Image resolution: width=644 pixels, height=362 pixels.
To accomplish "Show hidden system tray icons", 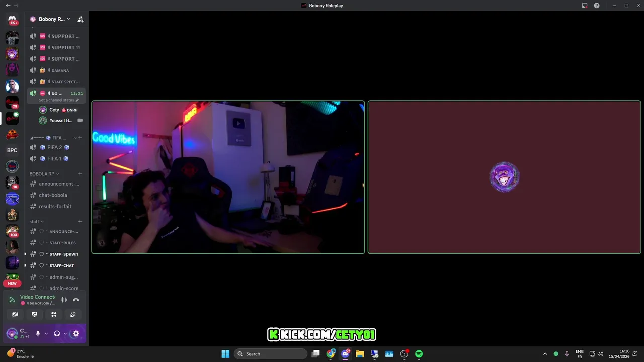I will click(545, 354).
